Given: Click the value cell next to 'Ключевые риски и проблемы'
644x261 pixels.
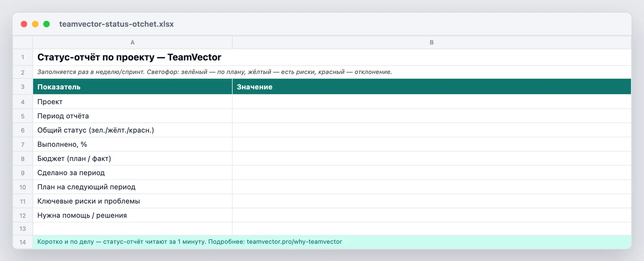Looking at the screenshot, I should 431,201.
